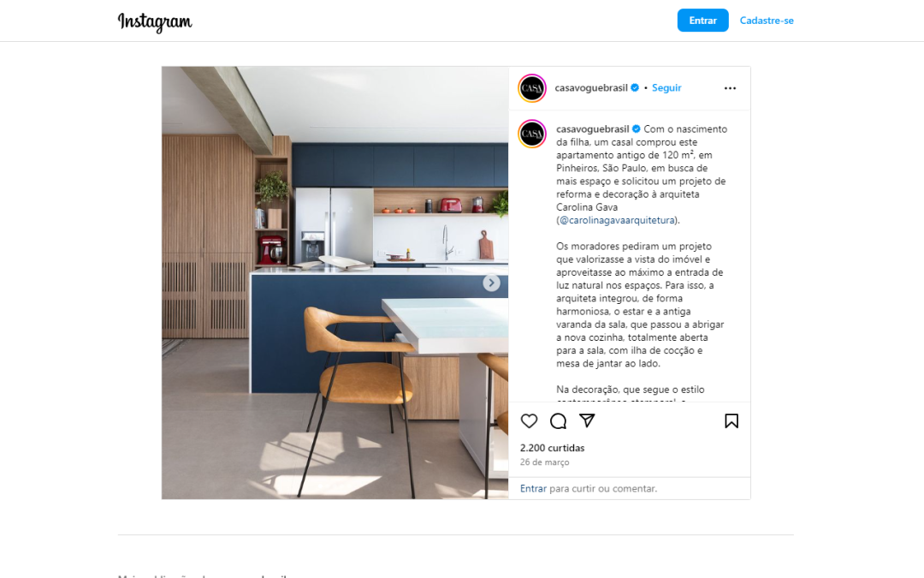Click the Entrar link to comment
The height and width of the screenshot is (578, 924).
coord(533,488)
